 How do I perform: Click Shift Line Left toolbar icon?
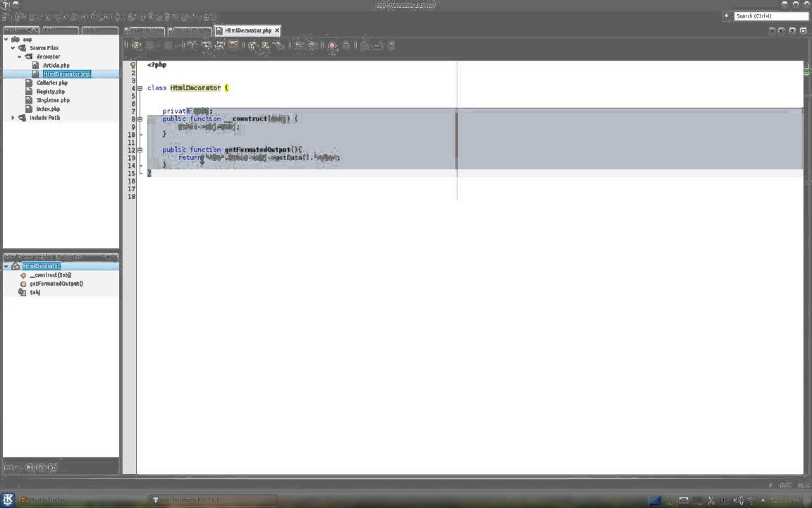pyautogui.click(x=298, y=46)
